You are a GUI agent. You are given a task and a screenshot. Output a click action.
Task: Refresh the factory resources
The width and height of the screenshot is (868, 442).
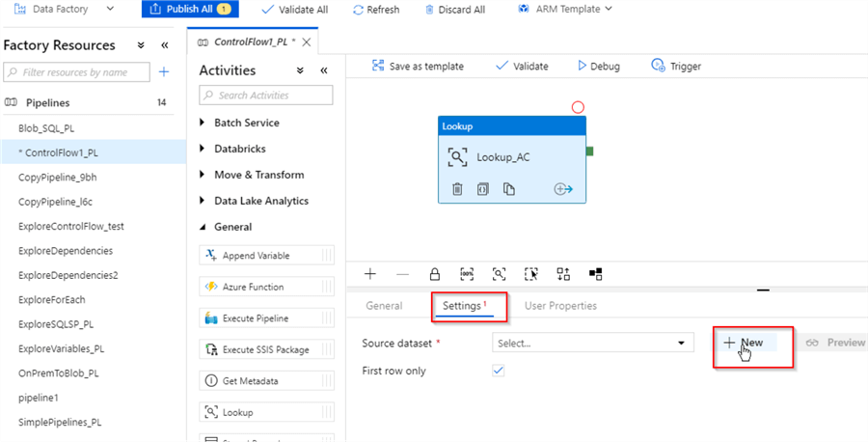click(x=376, y=10)
